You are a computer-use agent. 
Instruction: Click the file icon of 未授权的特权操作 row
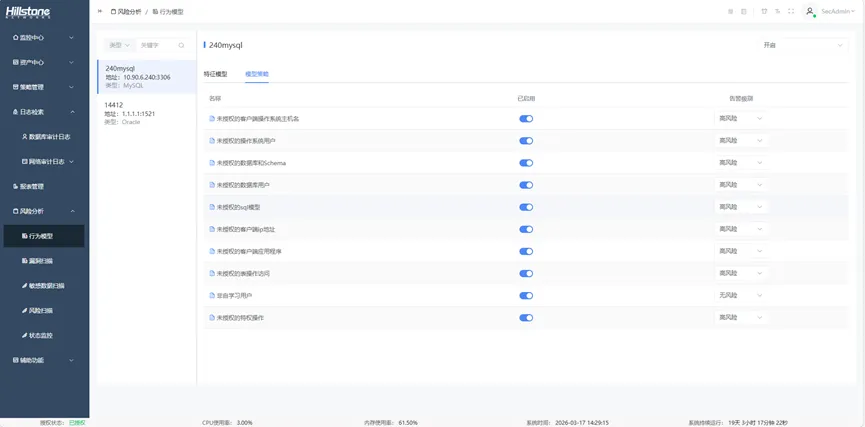coord(212,318)
